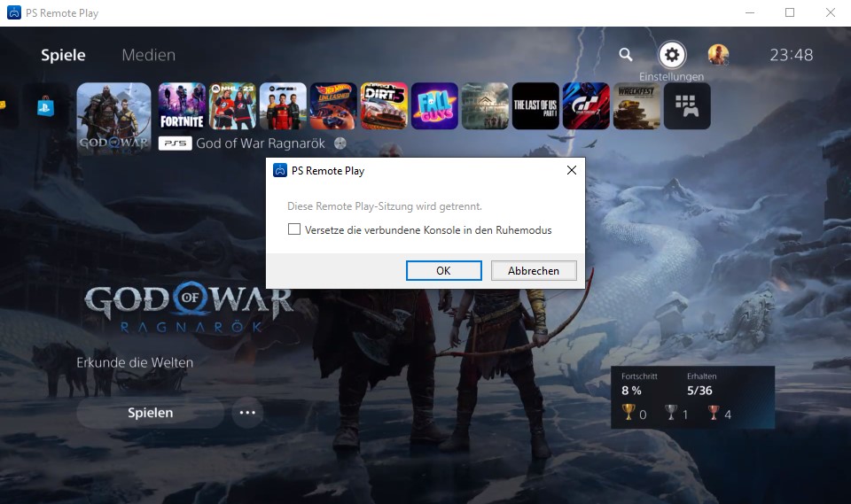The height and width of the screenshot is (504, 851).
Task: Select the NHL 23 game tile
Action: (232, 105)
